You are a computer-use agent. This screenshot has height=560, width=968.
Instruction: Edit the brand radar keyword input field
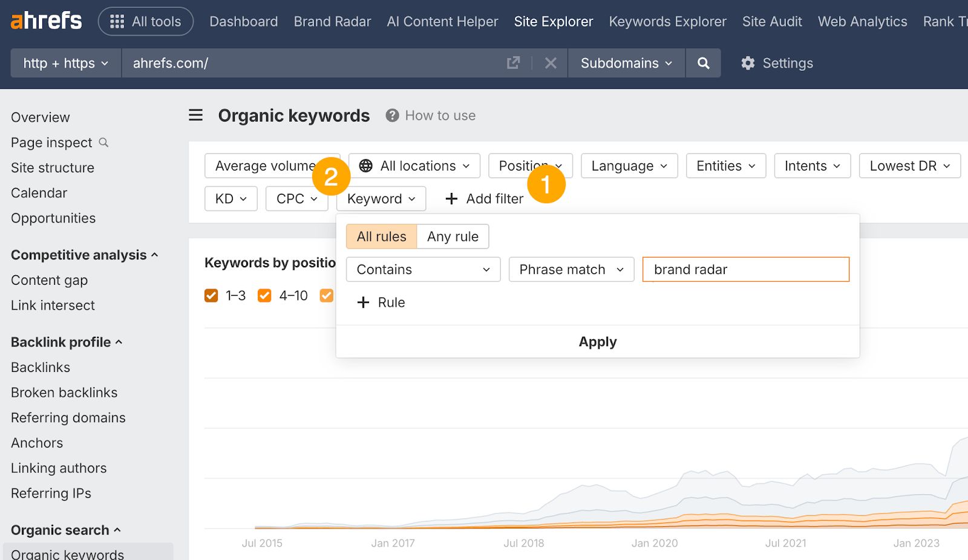coord(745,269)
